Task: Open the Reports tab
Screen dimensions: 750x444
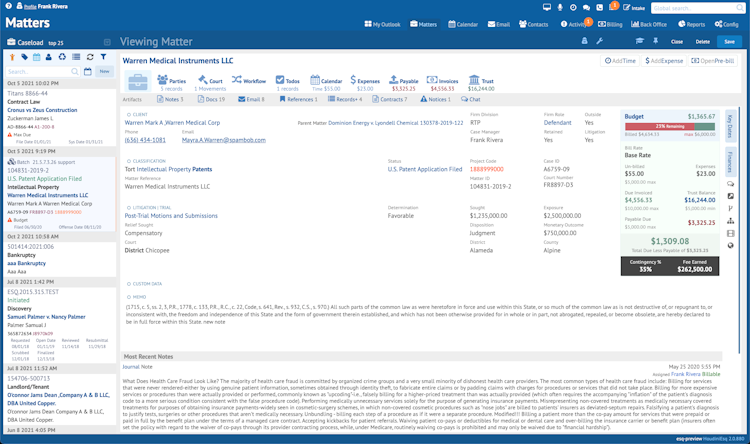Action: pyautogui.click(x=692, y=24)
